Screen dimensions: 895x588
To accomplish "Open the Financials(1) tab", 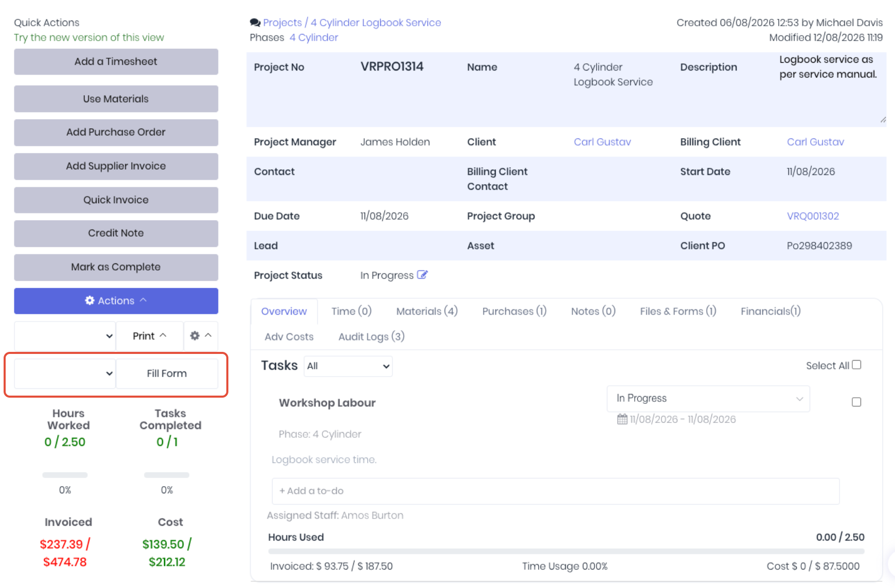I will pyautogui.click(x=771, y=311).
